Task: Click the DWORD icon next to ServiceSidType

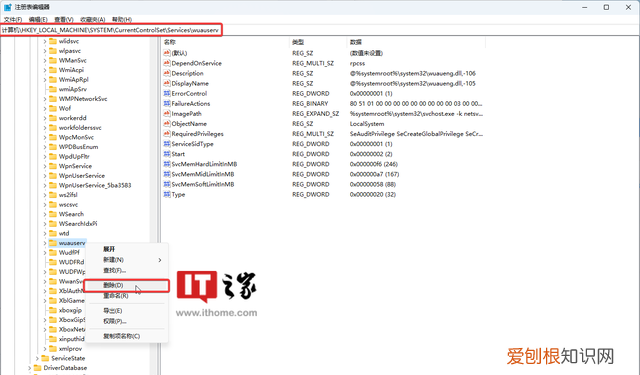Action: point(167,144)
